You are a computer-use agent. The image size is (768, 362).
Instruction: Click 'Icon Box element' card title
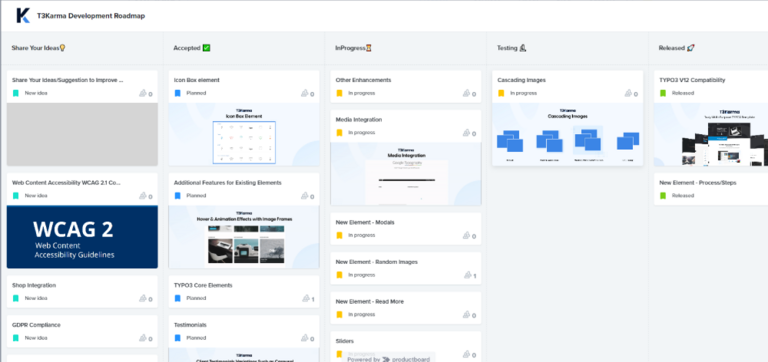196,80
